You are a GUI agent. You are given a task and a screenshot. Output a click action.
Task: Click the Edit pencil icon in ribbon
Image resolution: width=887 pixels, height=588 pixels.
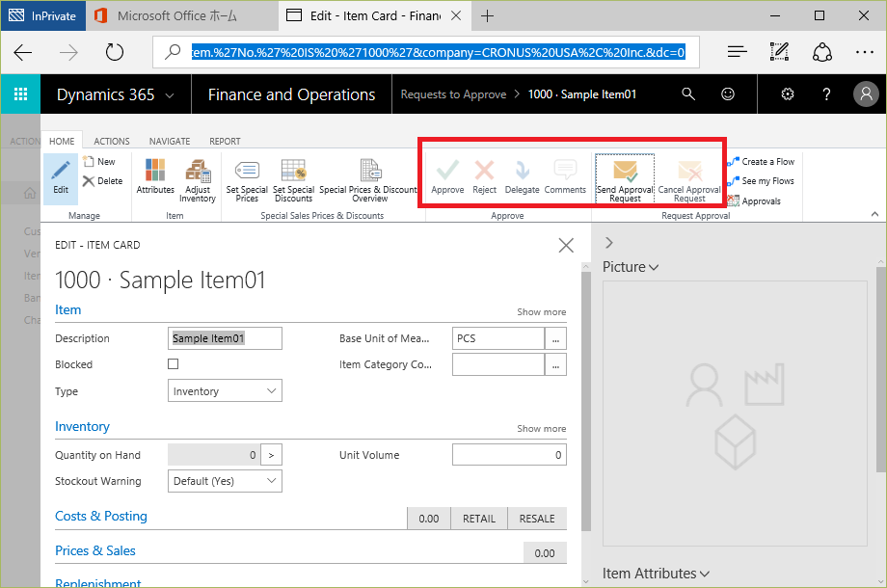coord(61,178)
